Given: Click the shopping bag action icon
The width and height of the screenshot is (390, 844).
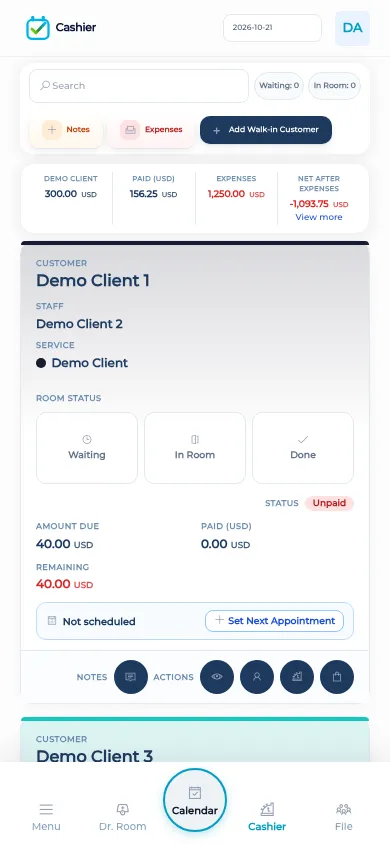Looking at the screenshot, I should (337, 677).
